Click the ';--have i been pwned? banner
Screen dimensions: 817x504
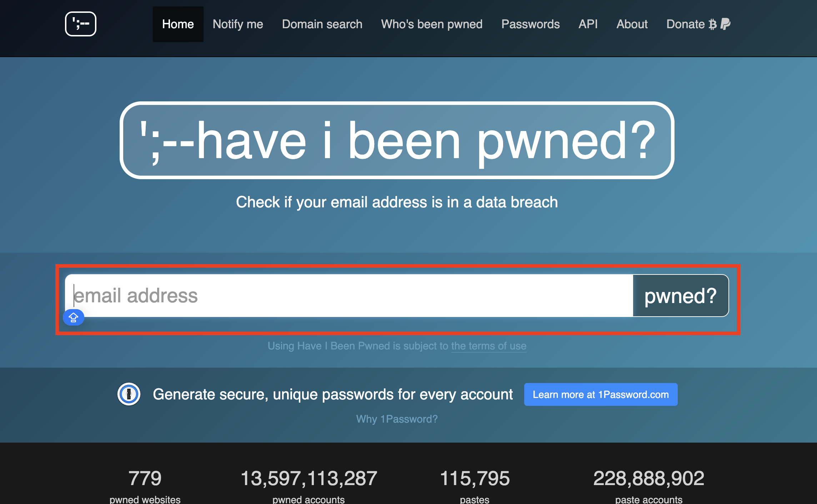pos(397,140)
